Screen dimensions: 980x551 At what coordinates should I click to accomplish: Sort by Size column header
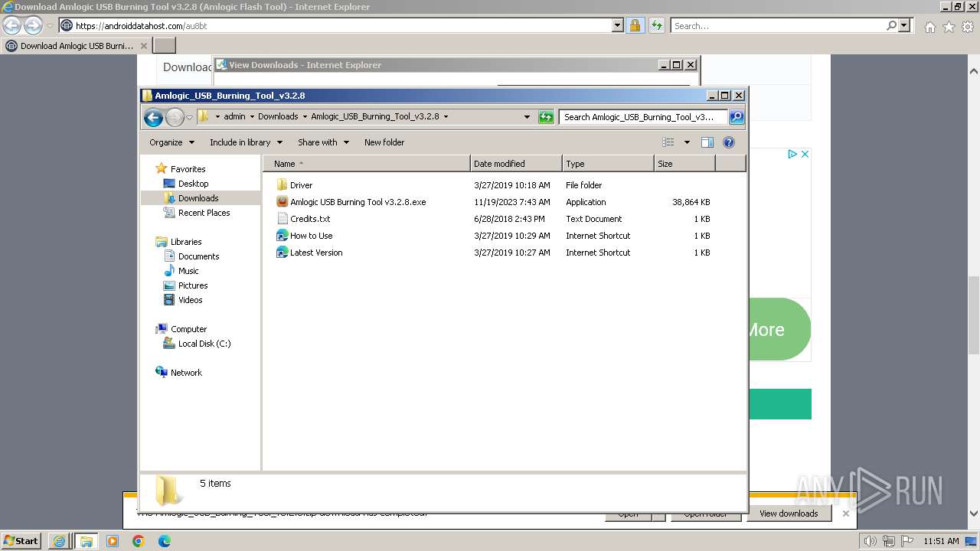[x=684, y=164]
